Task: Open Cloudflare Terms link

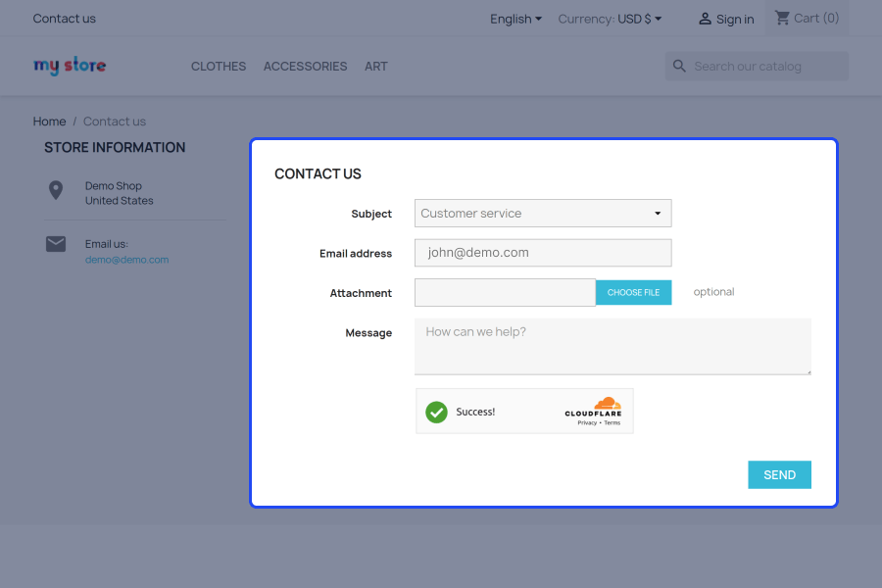Action: [x=612, y=422]
